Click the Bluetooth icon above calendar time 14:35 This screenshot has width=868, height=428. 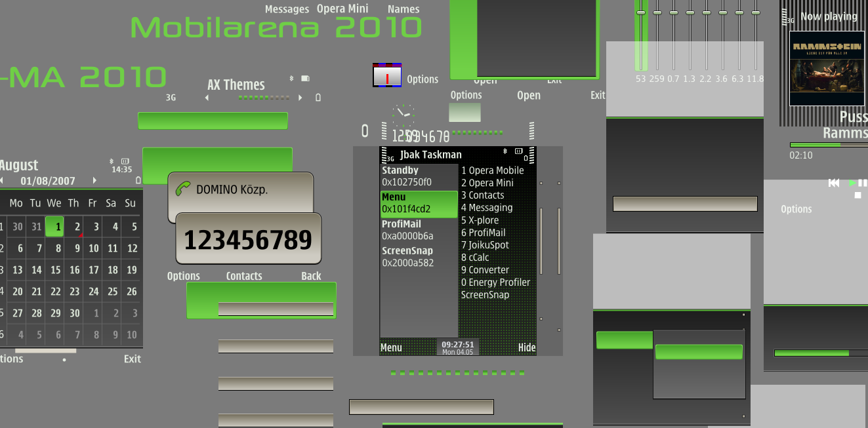point(112,161)
